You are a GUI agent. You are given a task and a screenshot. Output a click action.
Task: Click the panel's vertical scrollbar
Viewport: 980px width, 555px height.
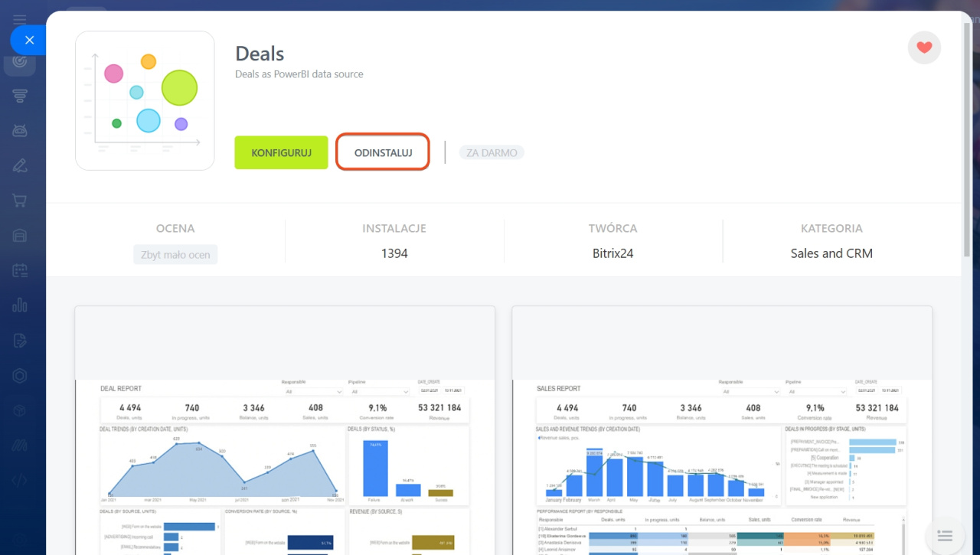[x=968, y=138]
